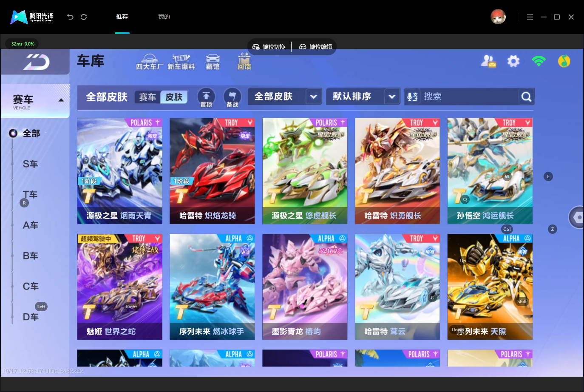Open the settings gear in garage
Screen dimensions: 584x392
tap(513, 61)
